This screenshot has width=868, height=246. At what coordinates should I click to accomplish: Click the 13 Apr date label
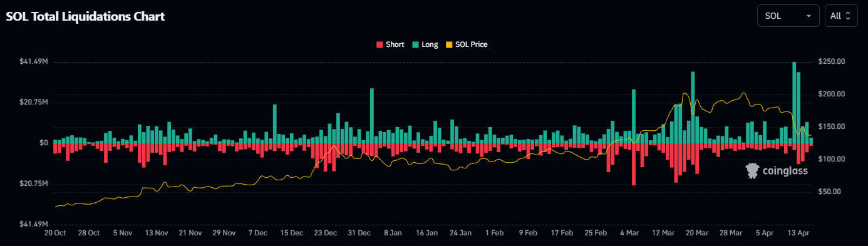798,233
